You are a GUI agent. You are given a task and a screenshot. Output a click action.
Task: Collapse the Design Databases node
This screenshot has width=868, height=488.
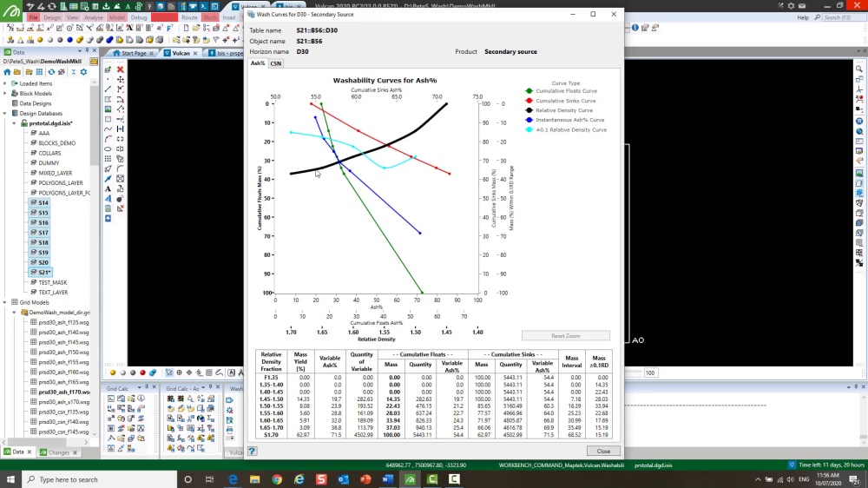pos(4,114)
